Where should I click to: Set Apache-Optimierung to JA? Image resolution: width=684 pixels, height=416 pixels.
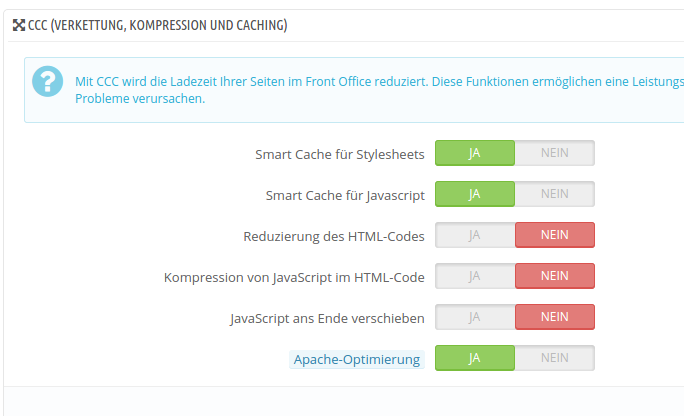click(x=475, y=358)
